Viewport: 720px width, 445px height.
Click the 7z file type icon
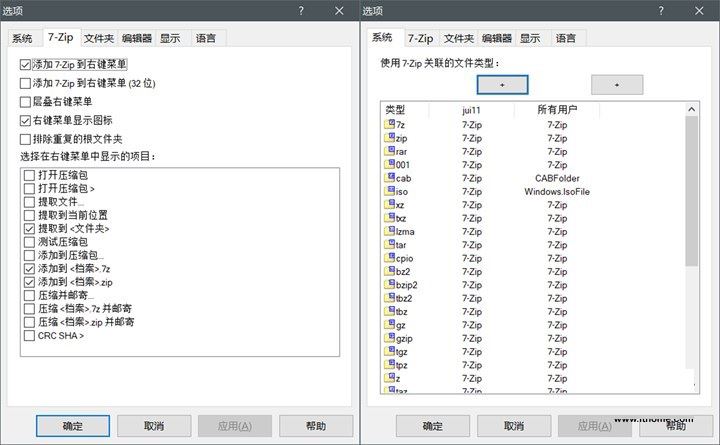click(x=389, y=124)
